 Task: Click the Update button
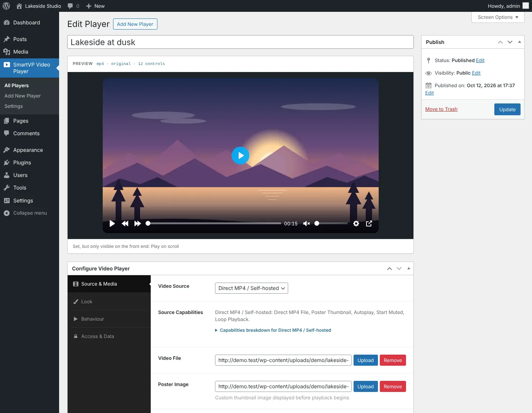pos(507,109)
